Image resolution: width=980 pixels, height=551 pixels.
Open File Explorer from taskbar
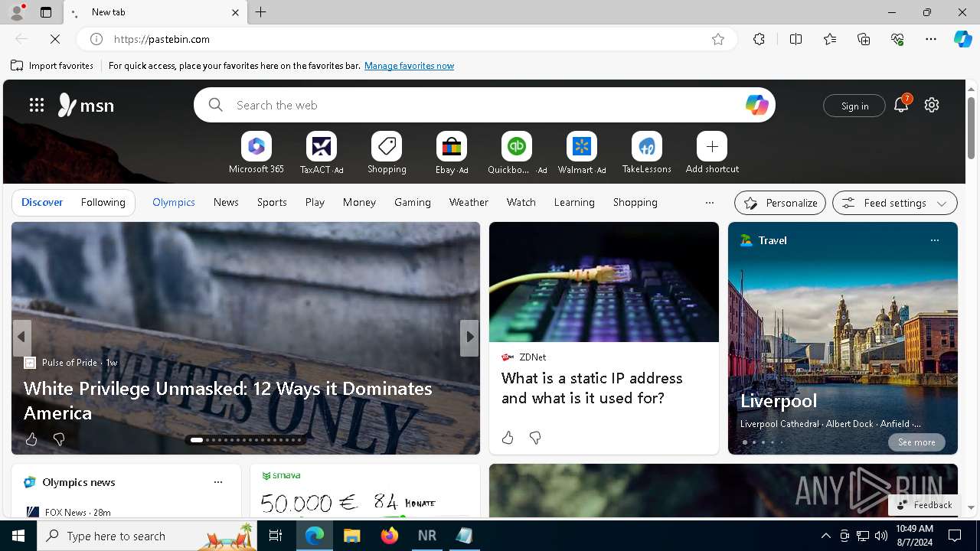coord(351,536)
